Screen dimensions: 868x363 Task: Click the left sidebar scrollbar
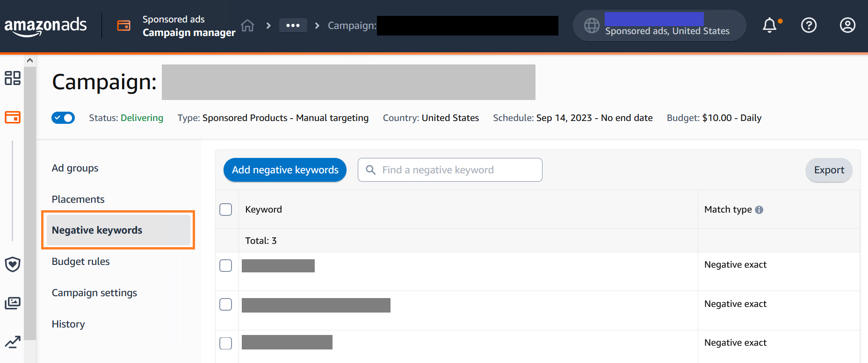click(x=30, y=203)
